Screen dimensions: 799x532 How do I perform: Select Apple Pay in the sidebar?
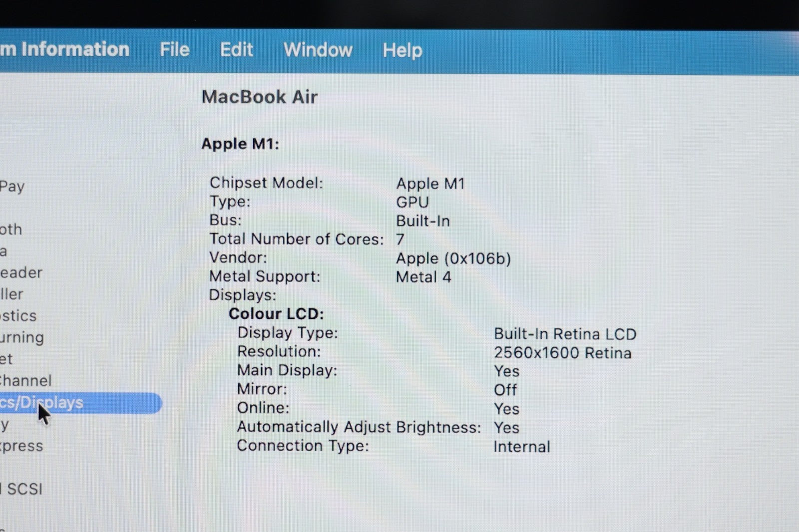tap(12, 187)
